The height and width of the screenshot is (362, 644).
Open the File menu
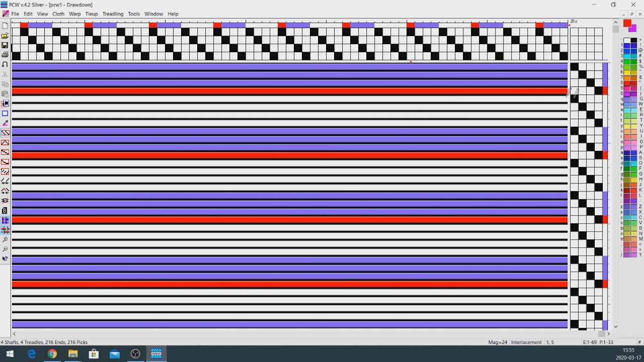click(x=15, y=14)
